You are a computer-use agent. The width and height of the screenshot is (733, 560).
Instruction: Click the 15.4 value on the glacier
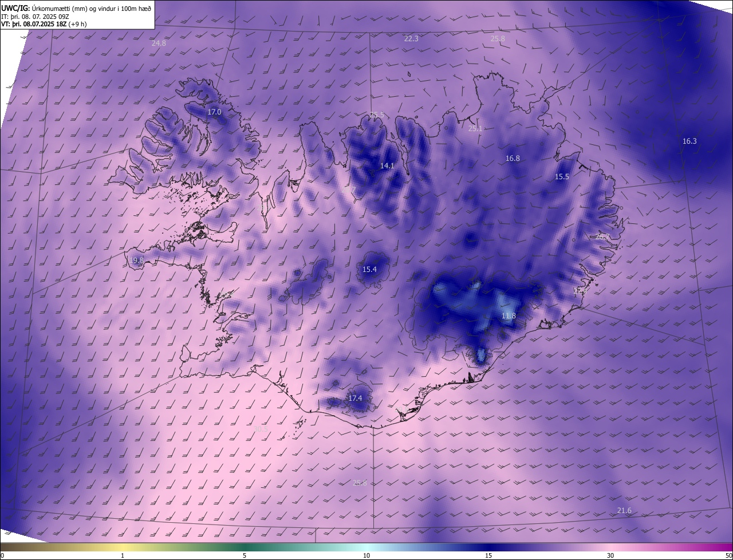pos(369,270)
